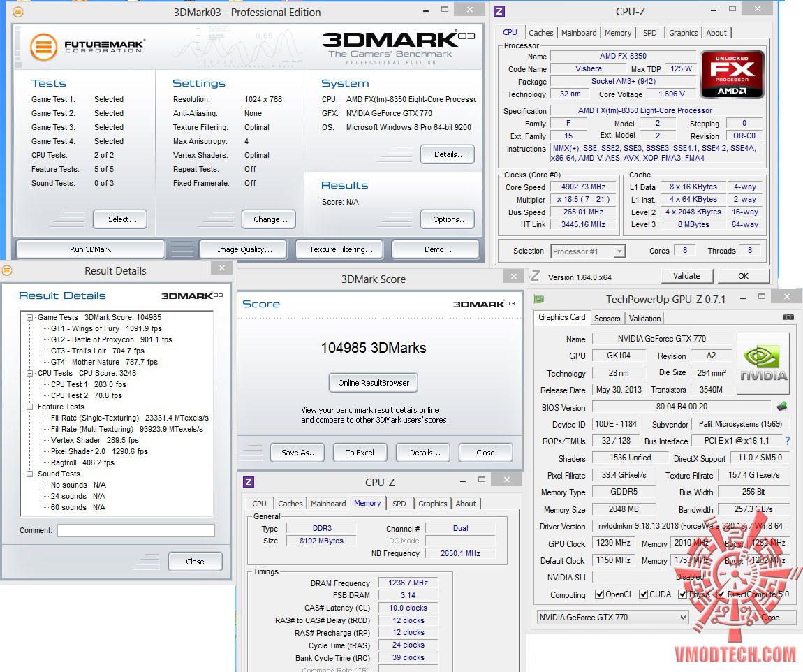This screenshot has width=803, height=672.
Task: Click Validate button in CPU-Z
Action: click(x=686, y=276)
